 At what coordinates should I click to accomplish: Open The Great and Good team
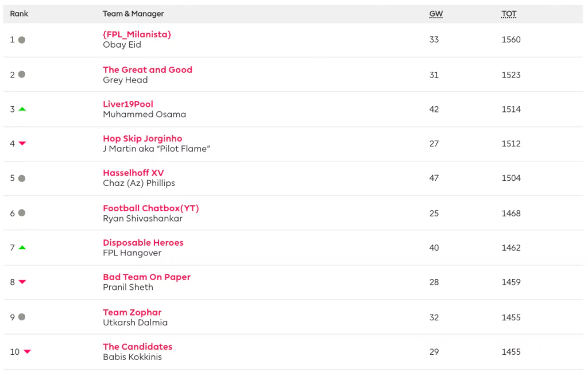(148, 69)
